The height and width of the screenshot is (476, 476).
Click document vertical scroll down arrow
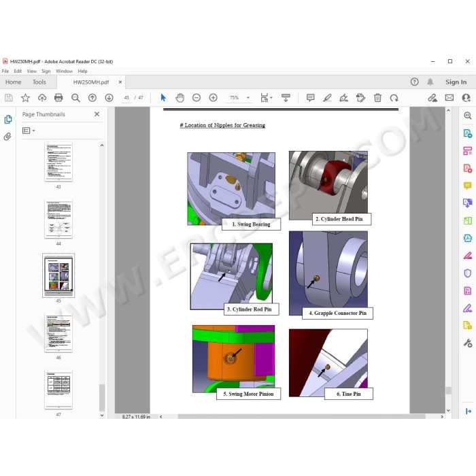[448, 411]
